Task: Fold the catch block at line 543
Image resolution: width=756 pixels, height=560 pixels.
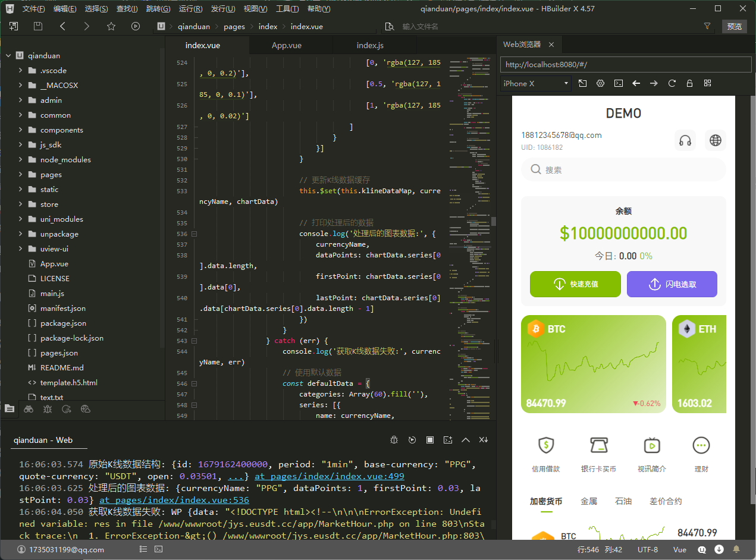Action: pyautogui.click(x=194, y=341)
